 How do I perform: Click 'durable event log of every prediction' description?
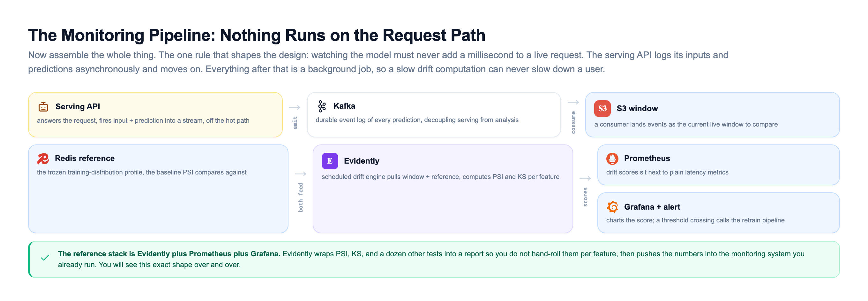tap(417, 120)
